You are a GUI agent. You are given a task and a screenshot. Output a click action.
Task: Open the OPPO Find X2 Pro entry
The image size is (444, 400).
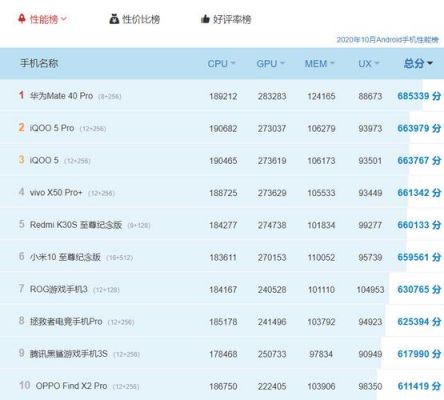pyautogui.click(x=71, y=386)
